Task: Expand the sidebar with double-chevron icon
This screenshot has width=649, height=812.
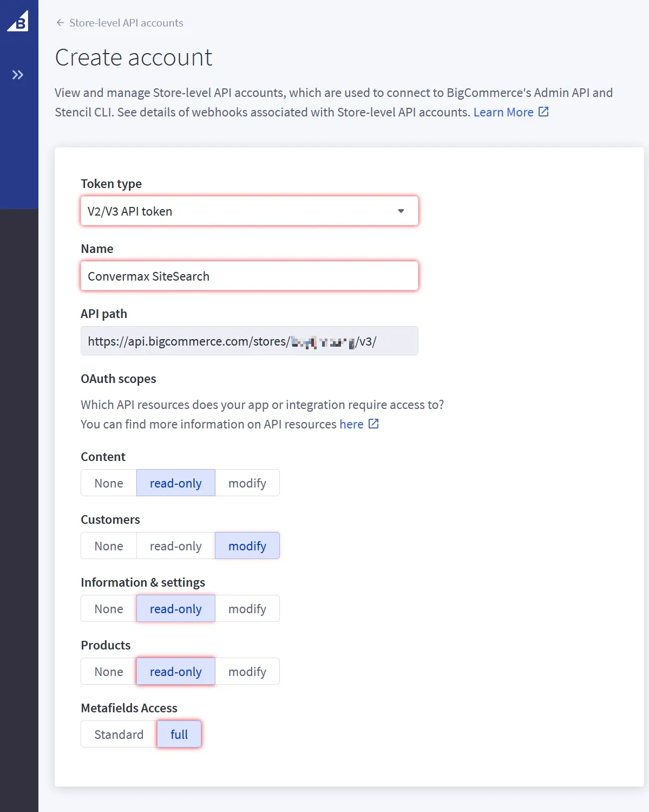Action: click(18, 75)
